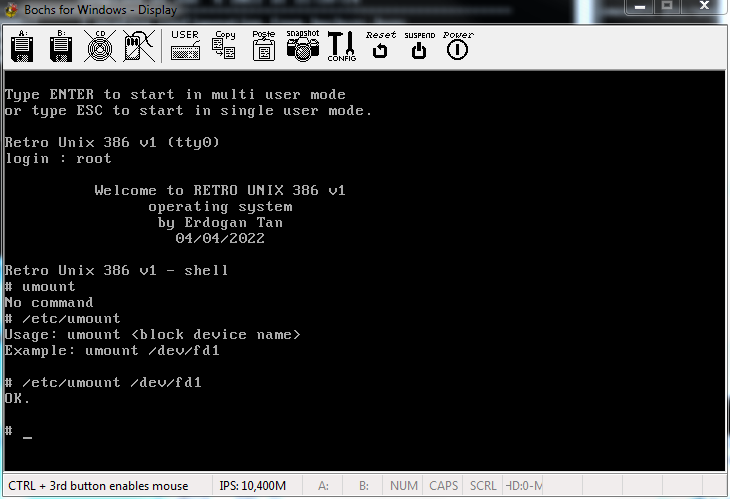
Task: Click the shell prompt cursor at bottom
Action: [27, 438]
